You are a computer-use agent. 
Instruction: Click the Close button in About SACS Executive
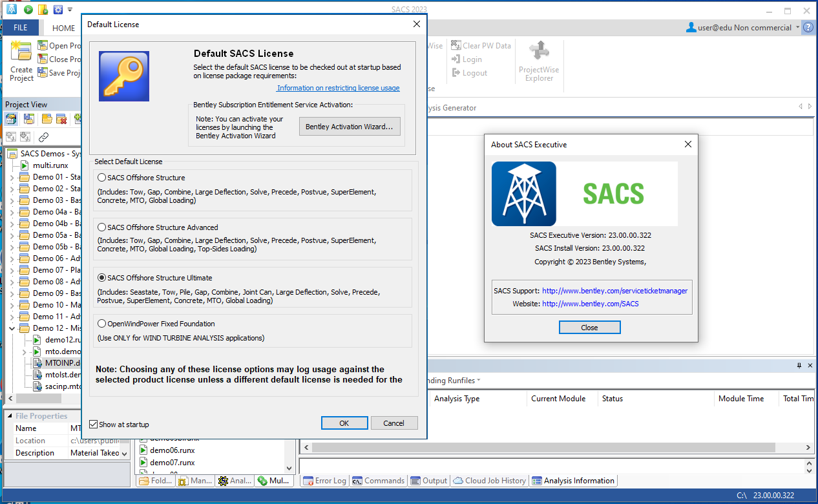(589, 328)
